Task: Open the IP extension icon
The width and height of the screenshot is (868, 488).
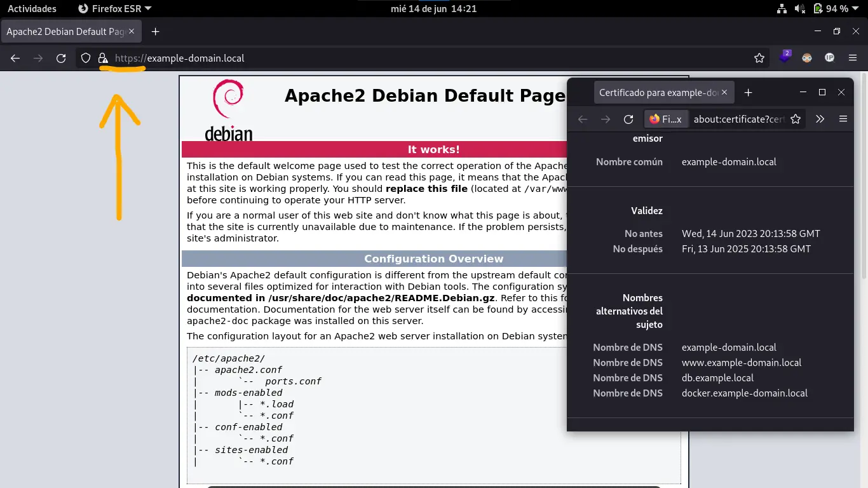Action: pyautogui.click(x=829, y=58)
